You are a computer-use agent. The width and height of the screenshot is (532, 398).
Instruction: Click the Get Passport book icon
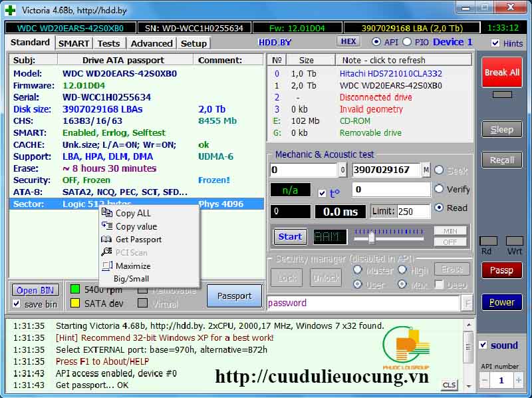pos(106,240)
